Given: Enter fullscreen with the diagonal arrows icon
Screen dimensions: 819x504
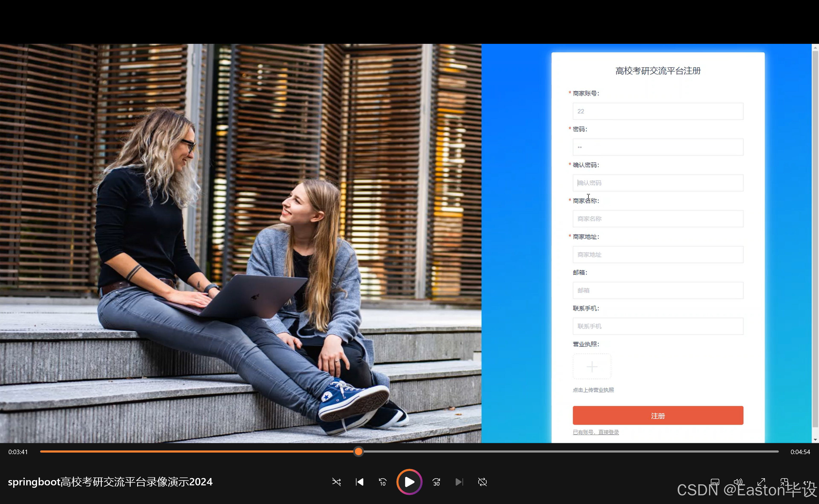Looking at the screenshot, I should click(761, 482).
